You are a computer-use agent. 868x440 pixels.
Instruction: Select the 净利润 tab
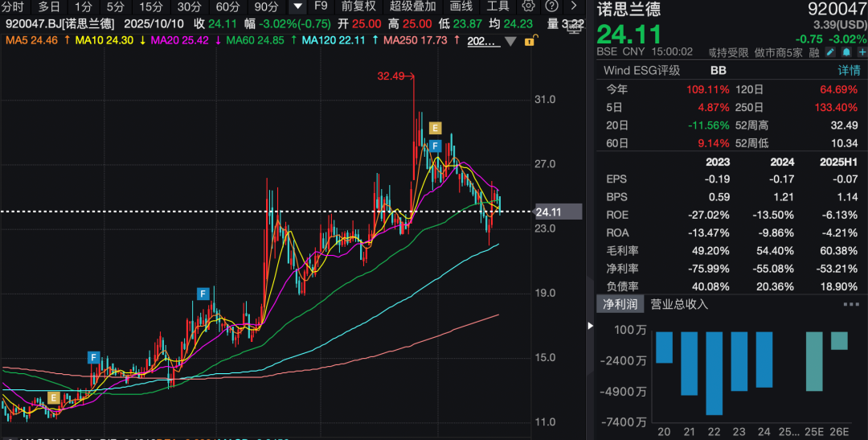(x=620, y=304)
